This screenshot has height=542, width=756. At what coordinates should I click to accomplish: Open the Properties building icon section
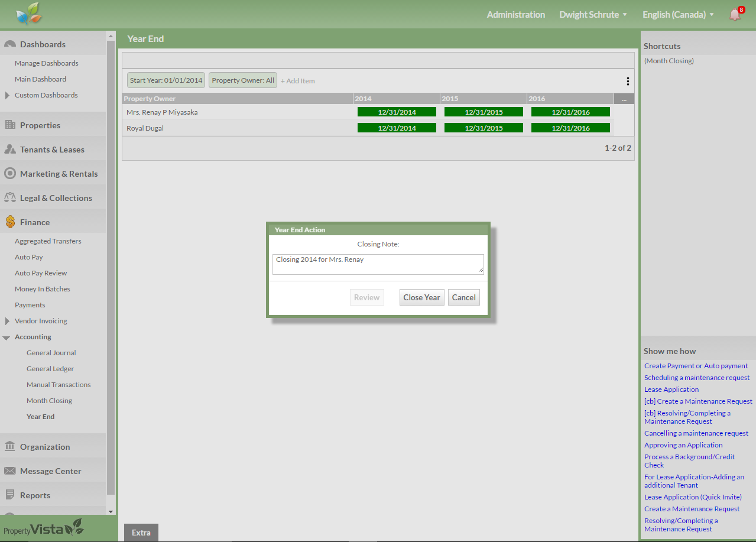click(10, 125)
